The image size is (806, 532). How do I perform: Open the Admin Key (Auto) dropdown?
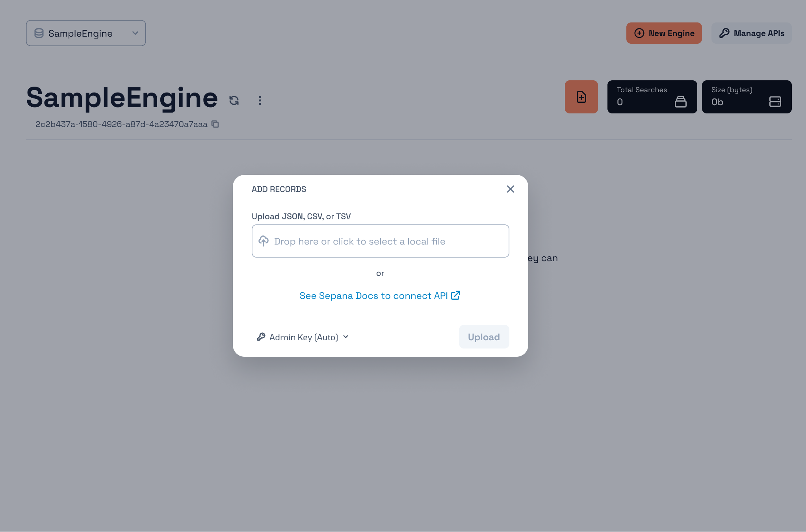coord(303,337)
